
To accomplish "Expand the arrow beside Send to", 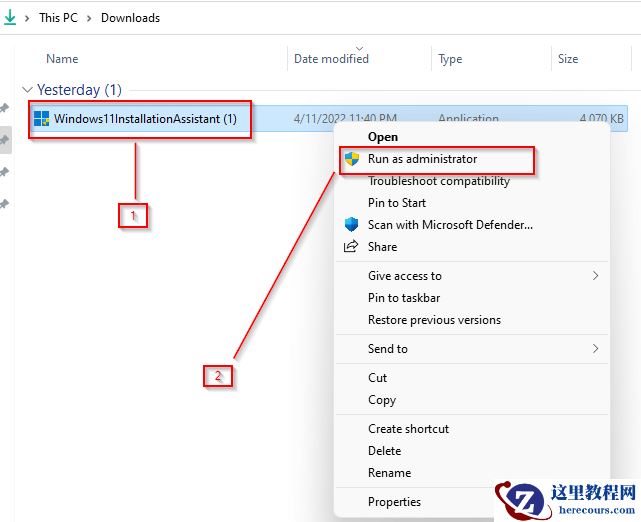I will (x=595, y=349).
